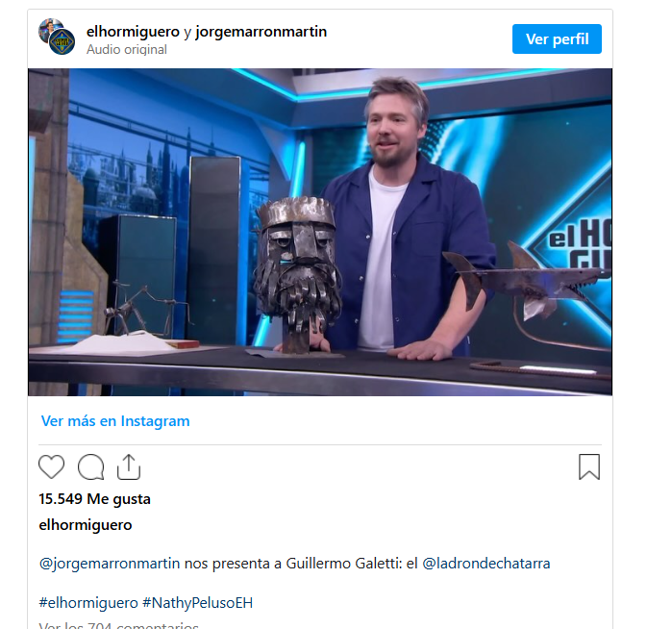Open jorgemarronmartin username in header
Image resolution: width=672 pixels, height=629 pixels.
pyautogui.click(x=261, y=32)
